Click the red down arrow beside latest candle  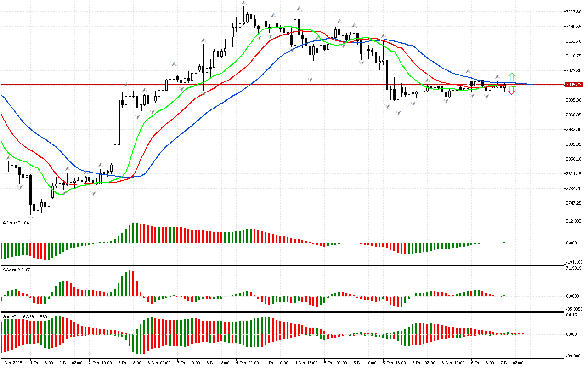point(511,91)
